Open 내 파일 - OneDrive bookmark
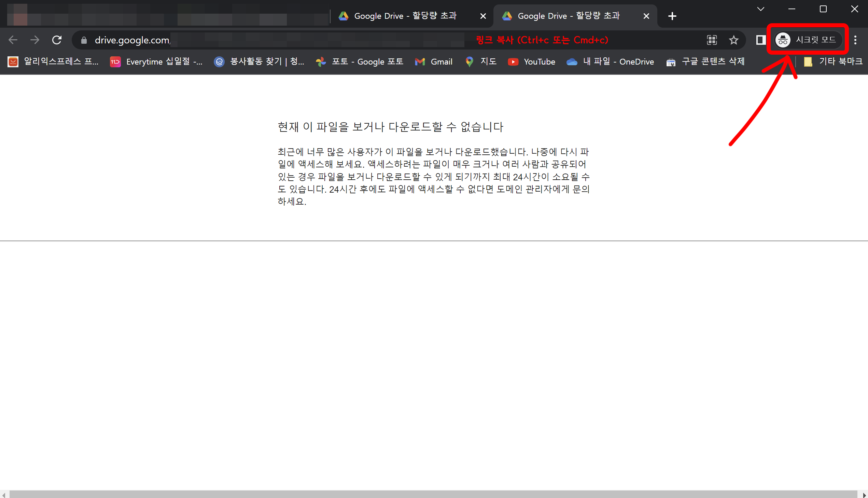868x498 pixels. coord(610,61)
